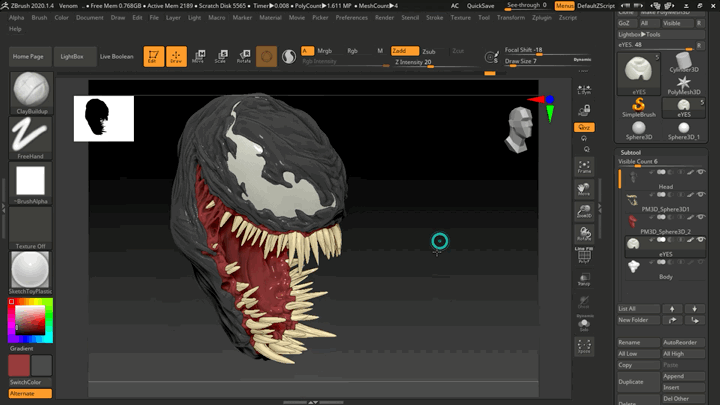Toggle eYES subtool eye visibility
The height and width of the screenshot is (405, 720).
click(700, 240)
